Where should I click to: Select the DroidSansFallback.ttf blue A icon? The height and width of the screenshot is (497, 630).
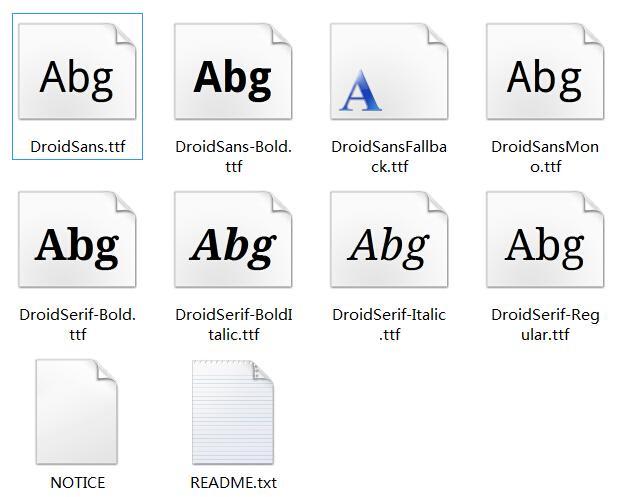[x=389, y=78]
